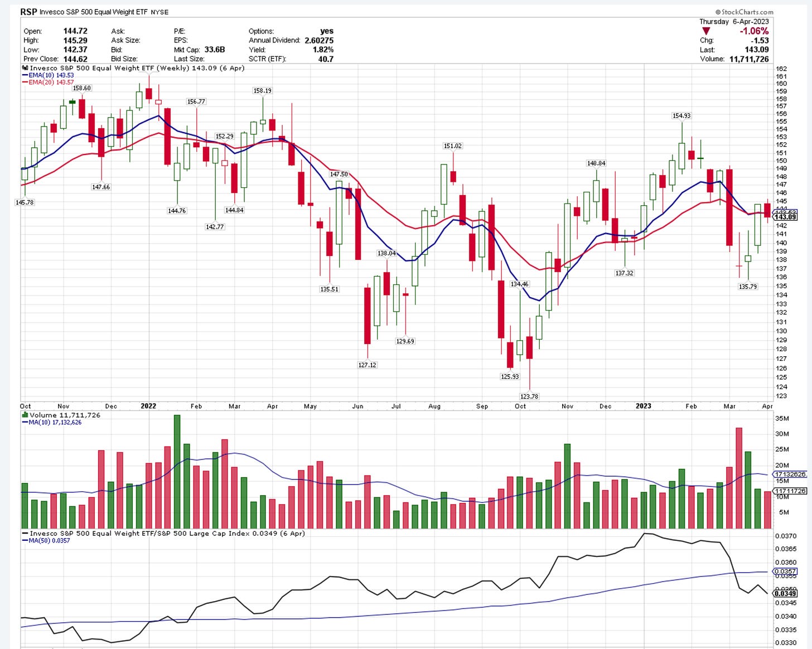
Task: Click the Options value yes
Action: point(327,31)
